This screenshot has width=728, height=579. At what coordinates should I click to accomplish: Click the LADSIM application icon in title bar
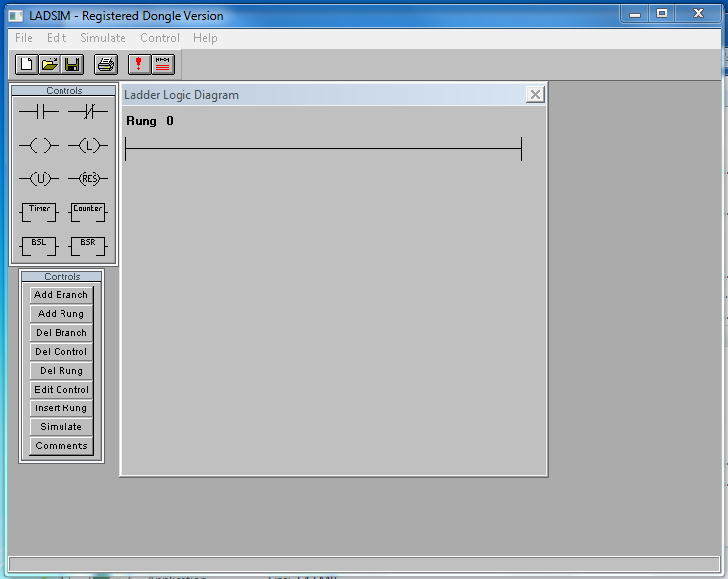coord(15,16)
